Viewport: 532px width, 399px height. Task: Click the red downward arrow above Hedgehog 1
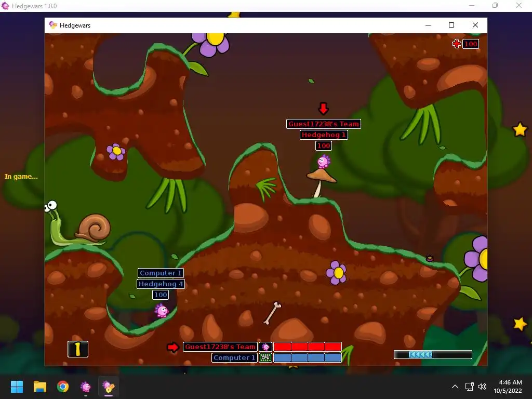point(323,108)
